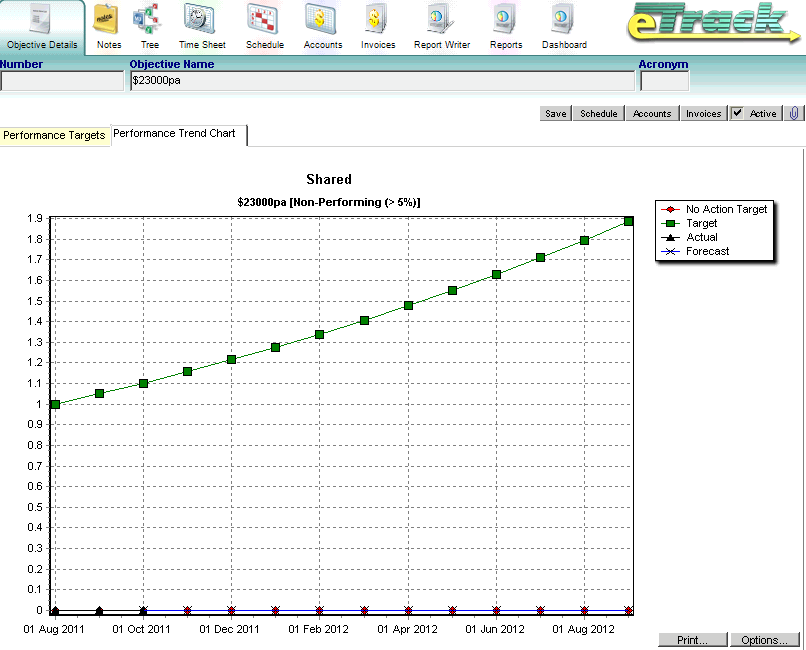Viewport: 806px width, 650px height.
Task: Click the paperclip attachment icon
Action: (795, 113)
